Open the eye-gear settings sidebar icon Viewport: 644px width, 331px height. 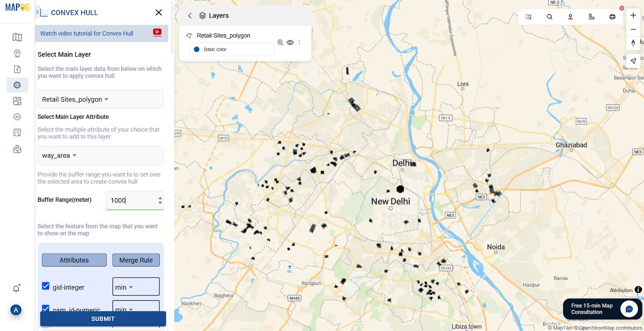click(17, 117)
